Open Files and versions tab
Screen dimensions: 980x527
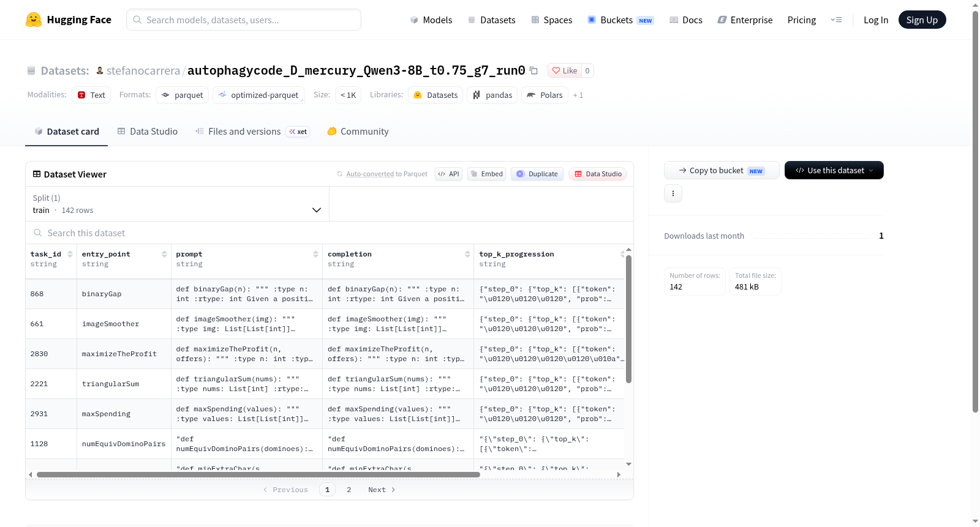(x=252, y=131)
